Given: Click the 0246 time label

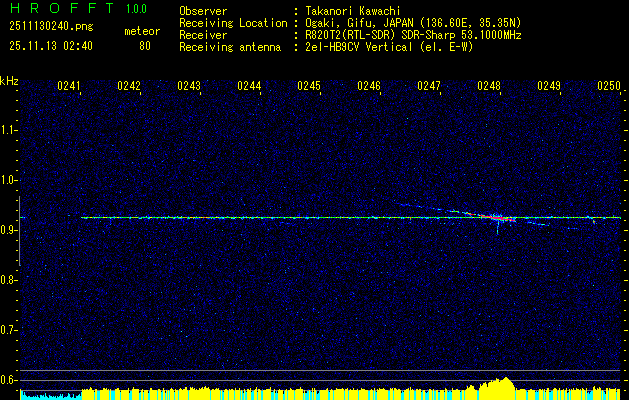Looking at the screenshot, I should coord(369,87).
